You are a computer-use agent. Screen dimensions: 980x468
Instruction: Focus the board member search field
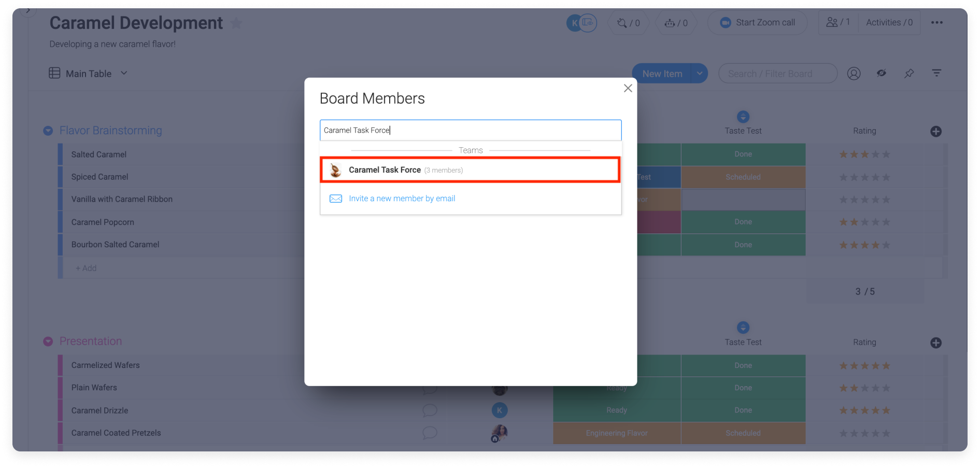pos(470,130)
